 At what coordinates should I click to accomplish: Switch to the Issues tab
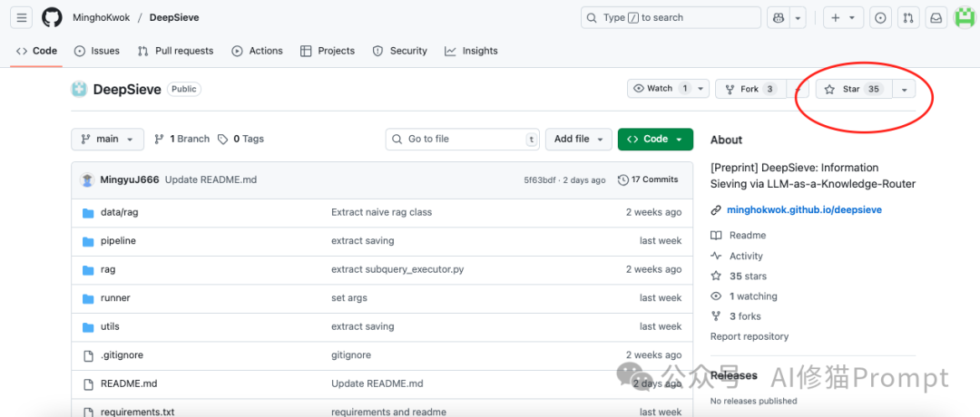coord(97,51)
